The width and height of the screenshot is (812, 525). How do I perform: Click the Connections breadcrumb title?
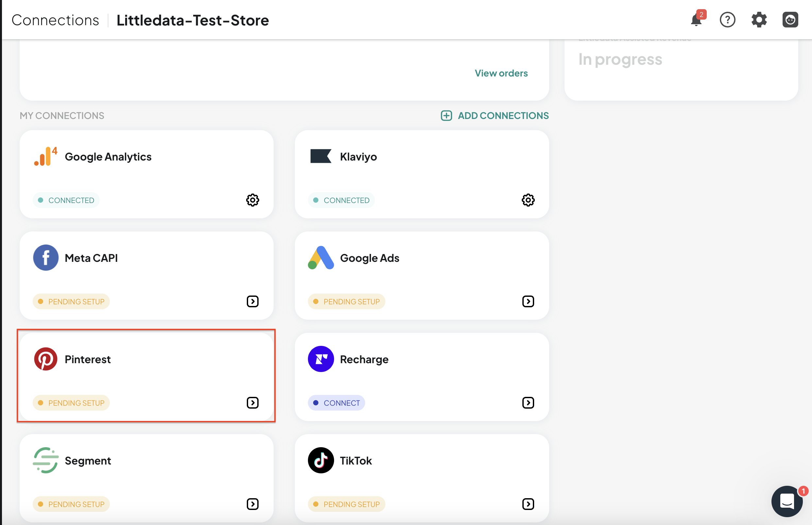click(x=55, y=20)
